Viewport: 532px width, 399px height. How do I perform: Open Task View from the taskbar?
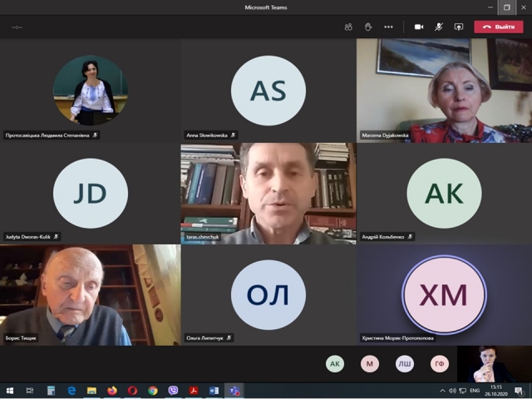coord(30,391)
